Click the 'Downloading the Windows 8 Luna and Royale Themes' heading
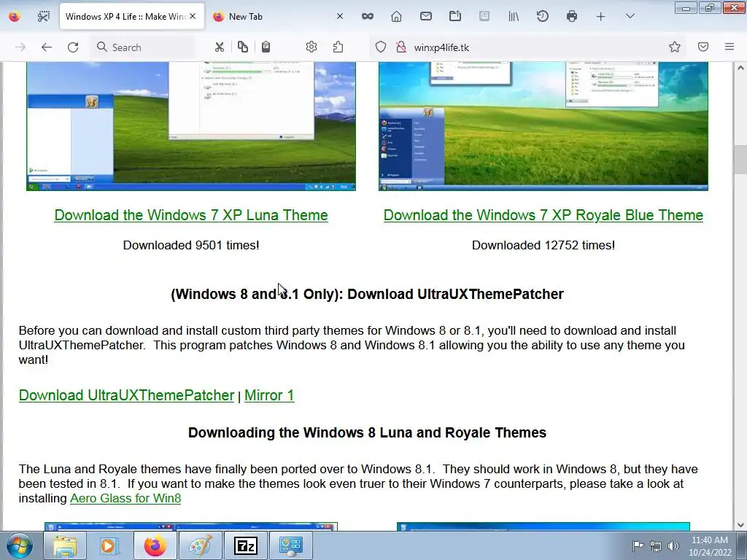747x560 pixels. coord(367,433)
